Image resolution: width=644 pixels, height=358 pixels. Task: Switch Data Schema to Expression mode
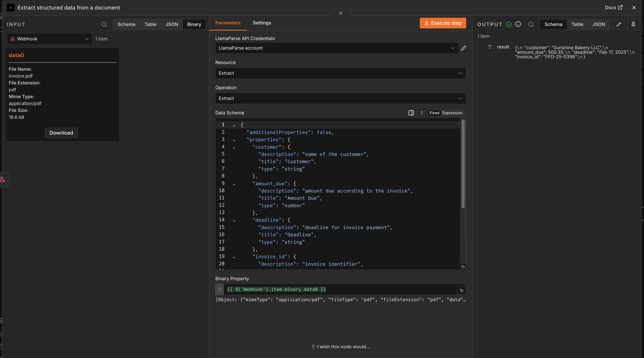452,113
